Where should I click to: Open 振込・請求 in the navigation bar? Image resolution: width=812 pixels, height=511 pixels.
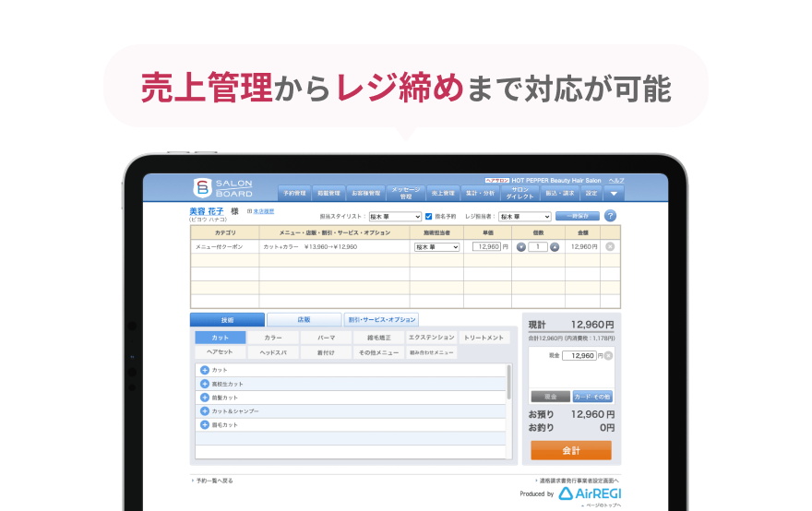click(x=560, y=193)
